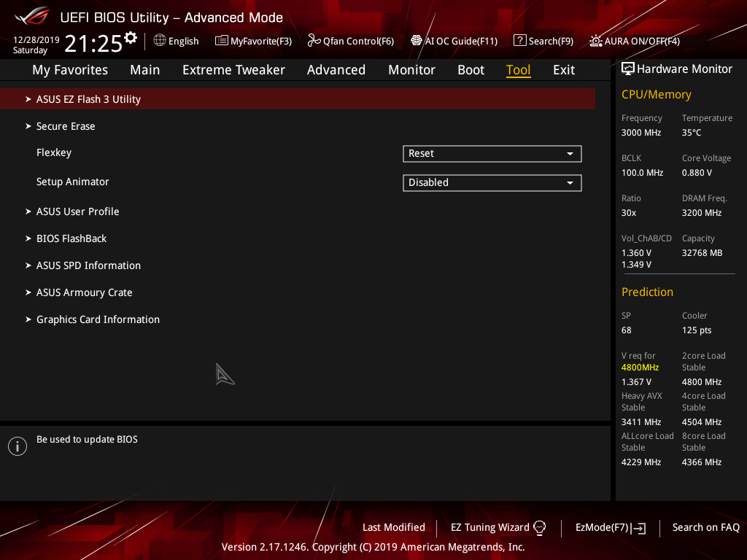Screen dimensions: 747x560
Task: Expand the Secure Erase submenu
Action: click(x=66, y=126)
